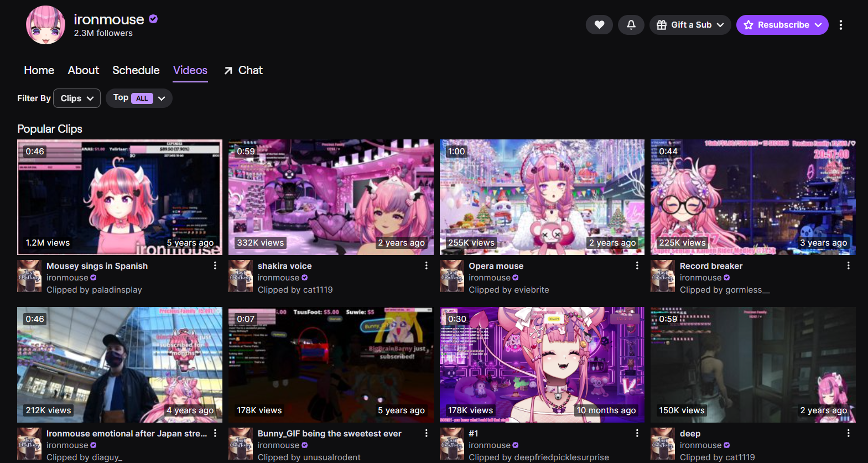The width and height of the screenshot is (868, 463).
Task: Open the Opera mouse clip title
Action: (496, 266)
